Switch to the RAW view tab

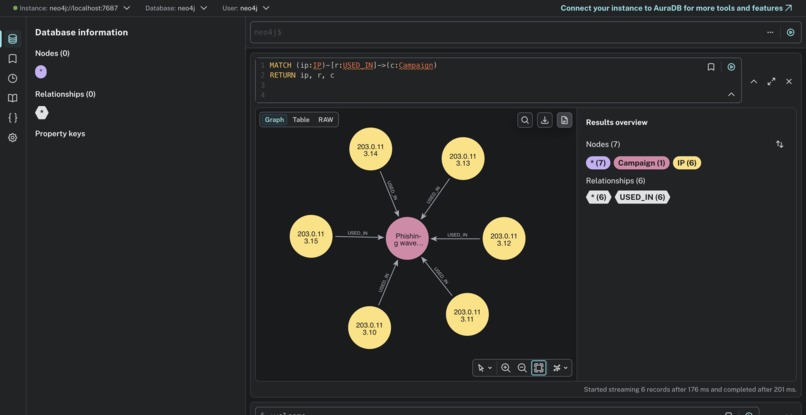click(325, 120)
